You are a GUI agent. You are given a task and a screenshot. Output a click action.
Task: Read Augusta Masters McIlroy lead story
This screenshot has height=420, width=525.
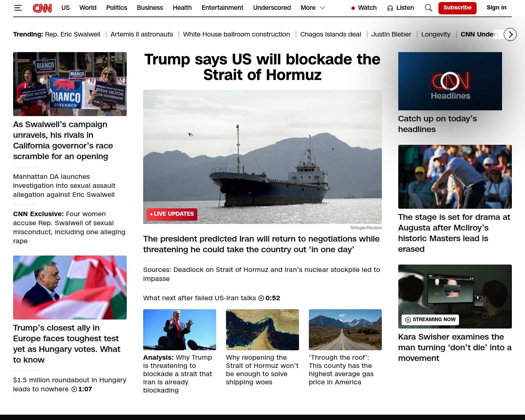click(454, 233)
